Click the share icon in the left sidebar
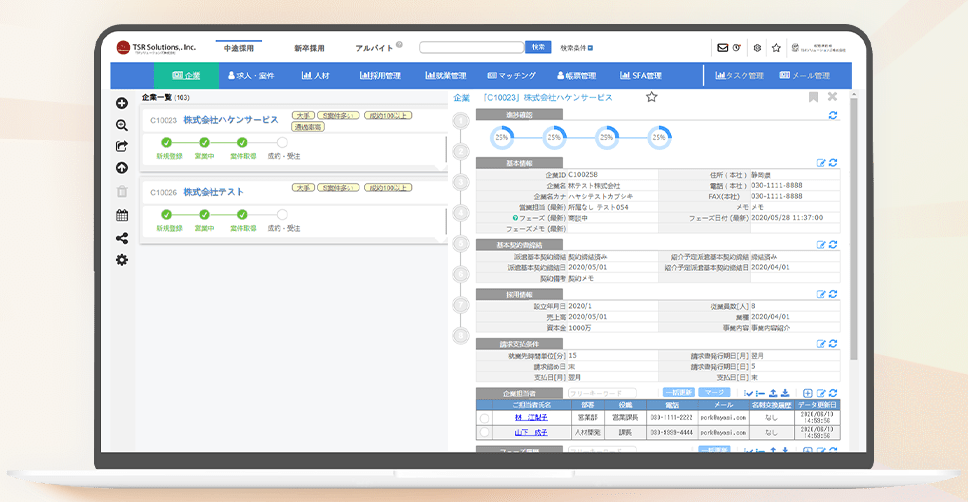 coord(122,238)
